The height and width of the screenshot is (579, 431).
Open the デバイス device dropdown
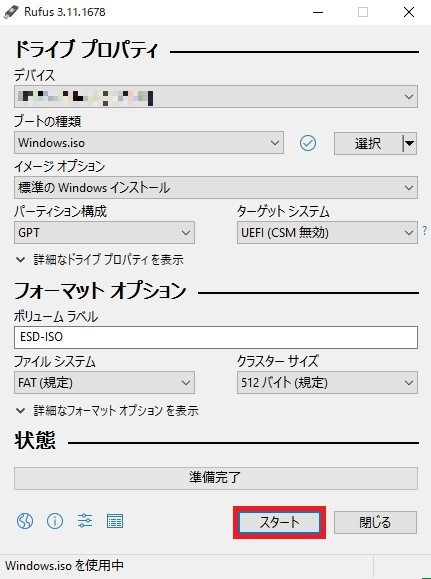coord(216,97)
